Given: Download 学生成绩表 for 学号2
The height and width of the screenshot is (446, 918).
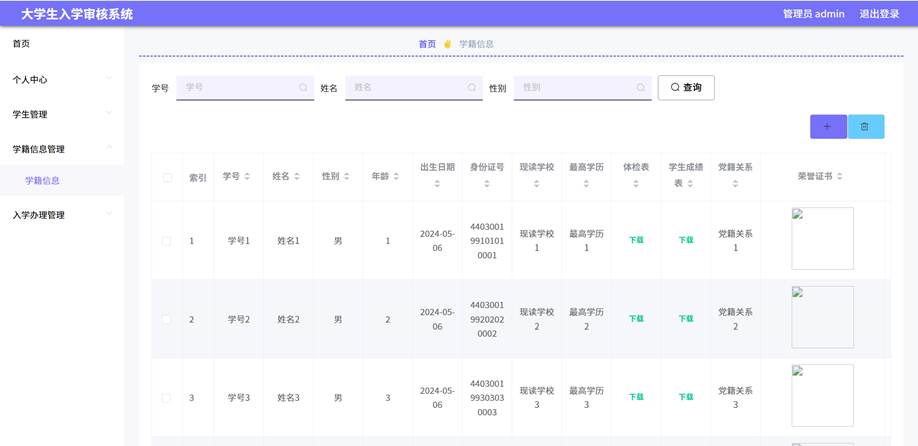Looking at the screenshot, I should [x=686, y=319].
